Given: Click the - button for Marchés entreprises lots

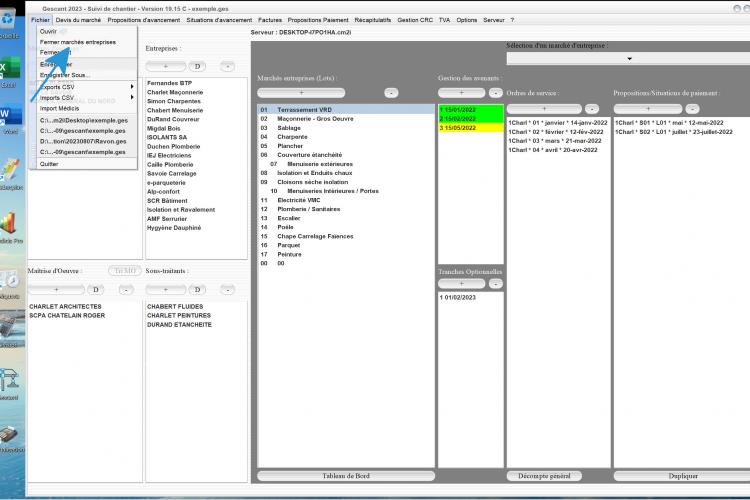Looking at the screenshot, I should [x=391, y=93].
